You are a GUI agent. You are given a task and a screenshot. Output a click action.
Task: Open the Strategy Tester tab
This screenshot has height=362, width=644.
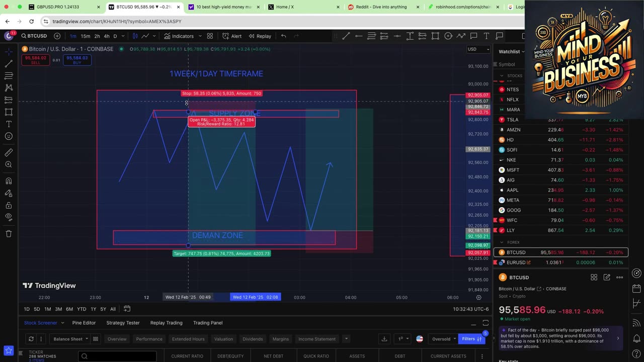(x=123, y=323)
